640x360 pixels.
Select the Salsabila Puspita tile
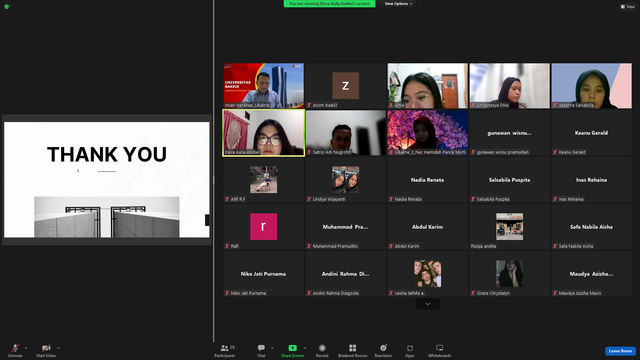[x=509, y=180]
